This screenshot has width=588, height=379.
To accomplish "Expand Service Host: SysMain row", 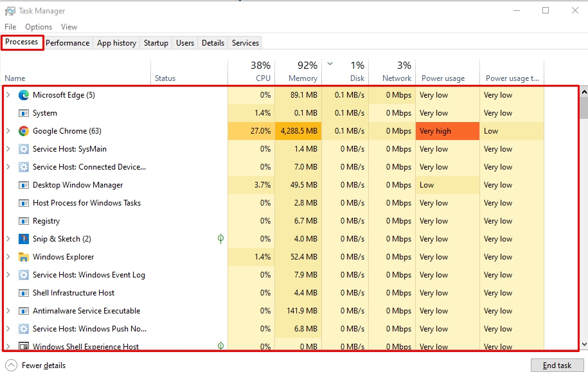I will click(8, 149).
